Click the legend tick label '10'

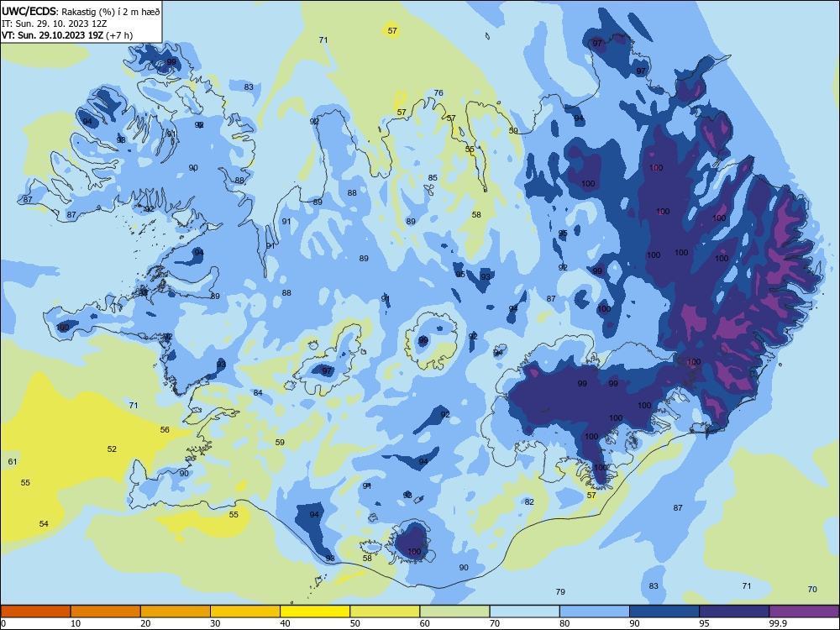pos(76,623)
